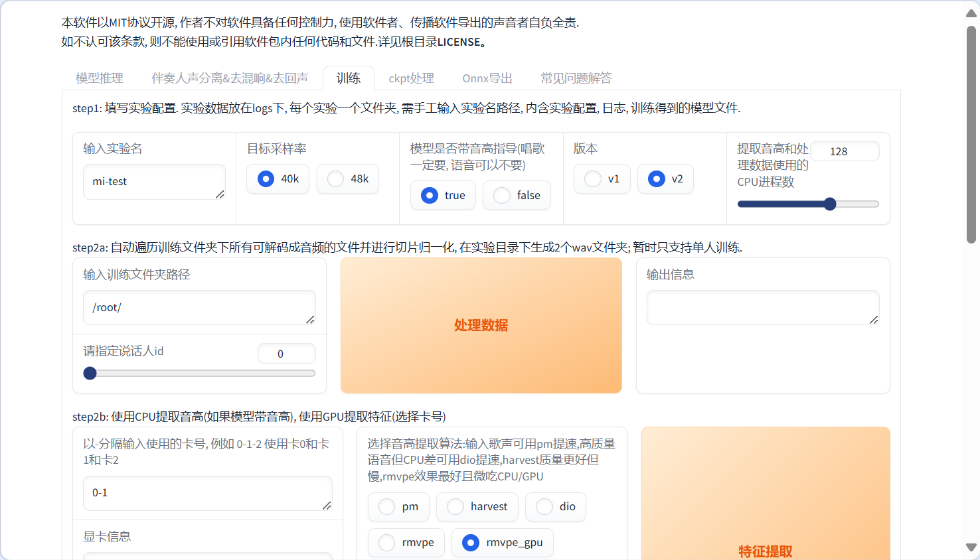
Task: Click the 处理数据 button
Action: (x=481, y=326)
